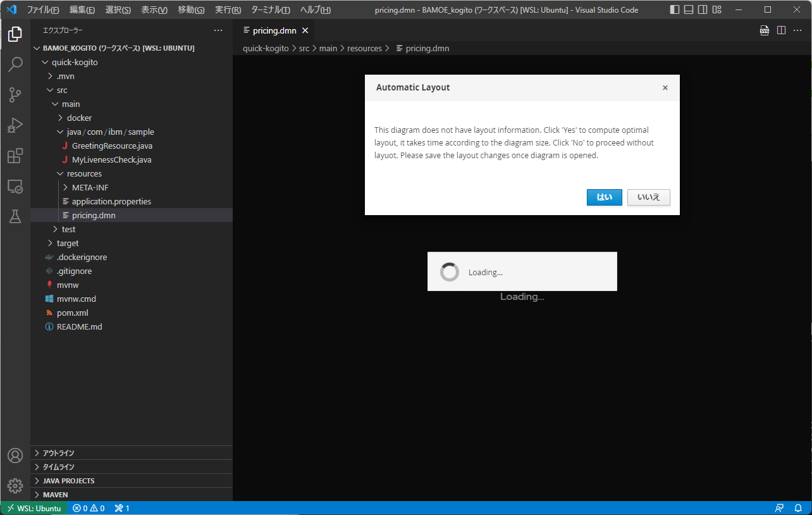Click the tools status item showing 1
The height and width of the screenshot is (515, 812).
tap(122, 508)
